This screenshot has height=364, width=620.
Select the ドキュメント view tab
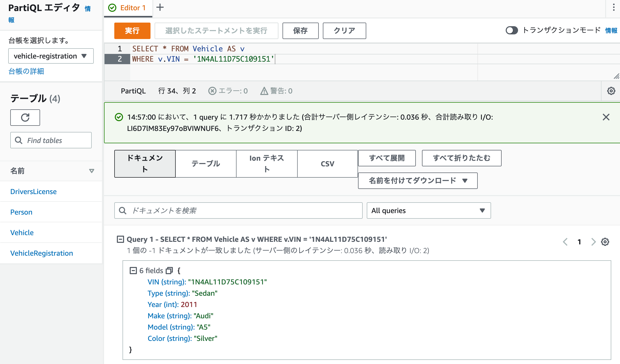[145, 164]
